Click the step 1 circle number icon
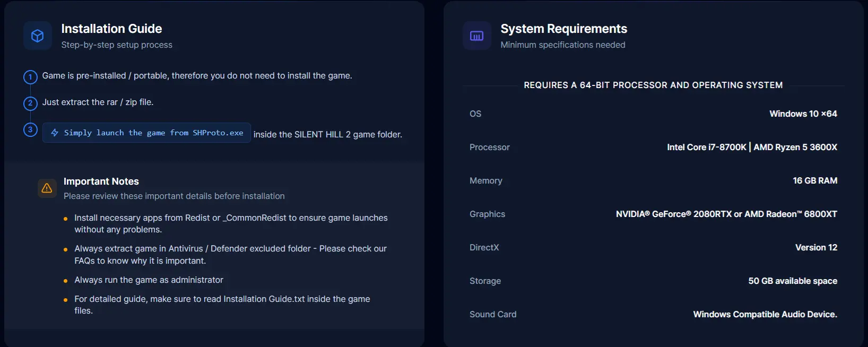This screenshot has width=868, height=347. click(x=30, y=77)
